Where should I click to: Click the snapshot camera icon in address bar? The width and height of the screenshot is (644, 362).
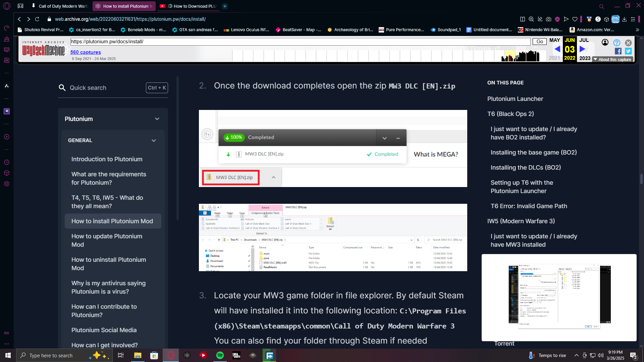pyautogui.click(x=548, y=19)
